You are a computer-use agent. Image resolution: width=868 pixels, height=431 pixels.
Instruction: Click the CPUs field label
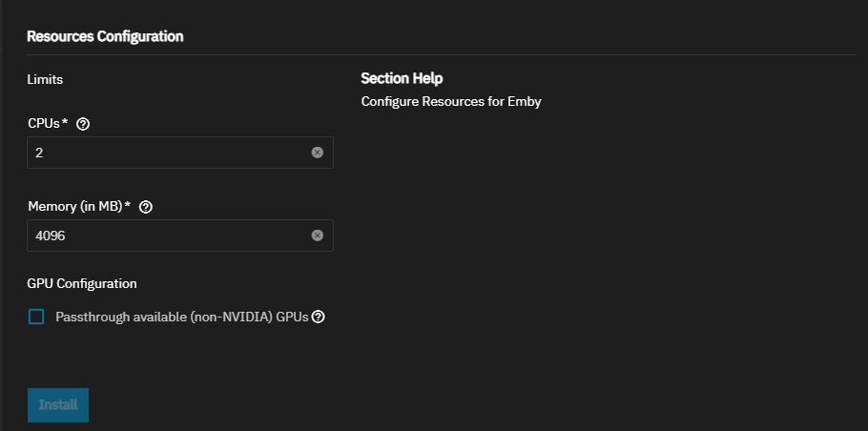coord(44,123)
